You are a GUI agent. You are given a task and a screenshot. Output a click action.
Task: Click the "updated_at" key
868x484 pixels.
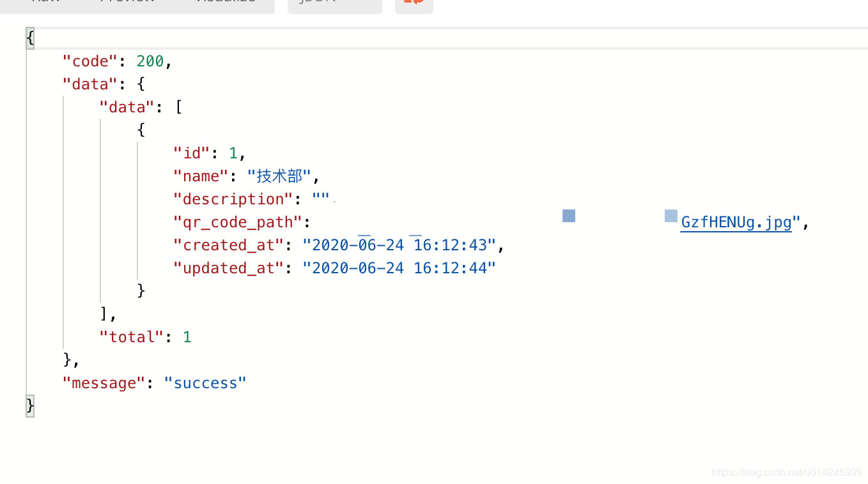point(229,268)
